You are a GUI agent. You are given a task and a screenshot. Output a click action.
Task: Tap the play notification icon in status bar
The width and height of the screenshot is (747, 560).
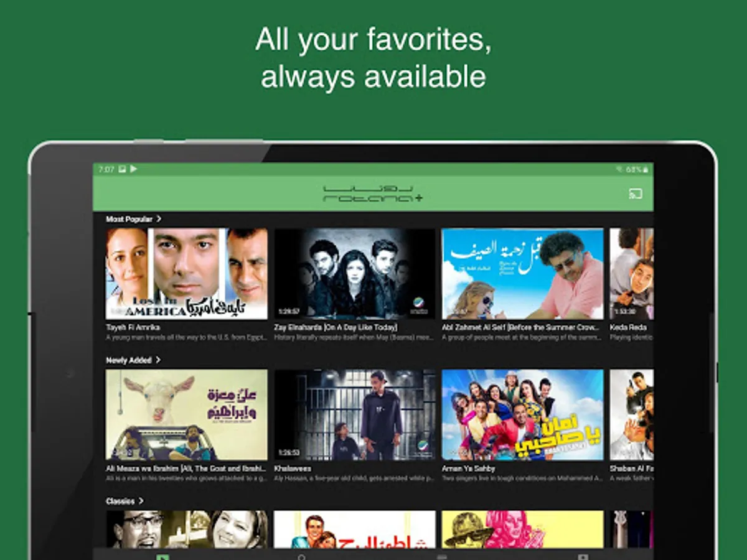(x=133, y=169)
